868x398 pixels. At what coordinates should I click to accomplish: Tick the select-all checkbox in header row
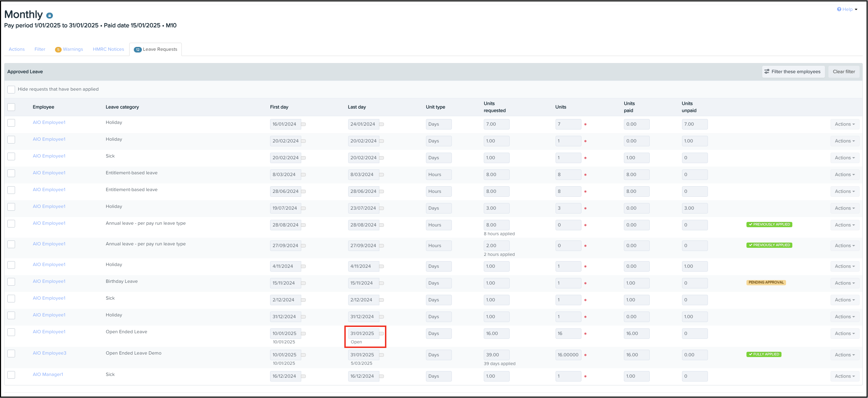(x=11, y=107)
